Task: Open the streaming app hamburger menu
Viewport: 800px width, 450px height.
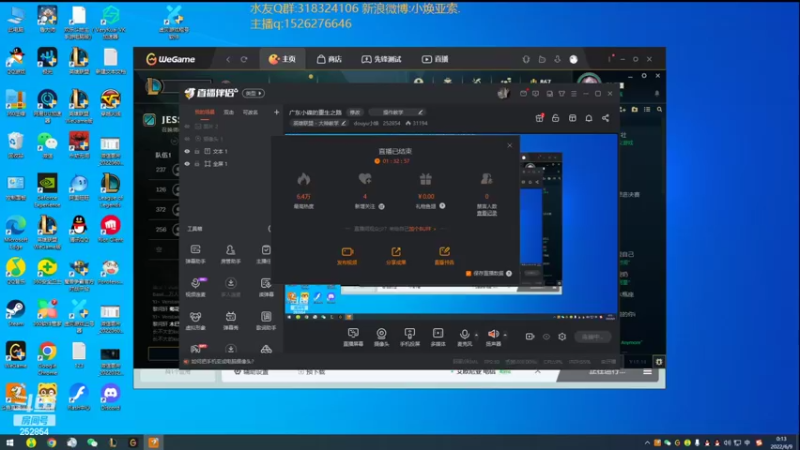Action: 574,94
